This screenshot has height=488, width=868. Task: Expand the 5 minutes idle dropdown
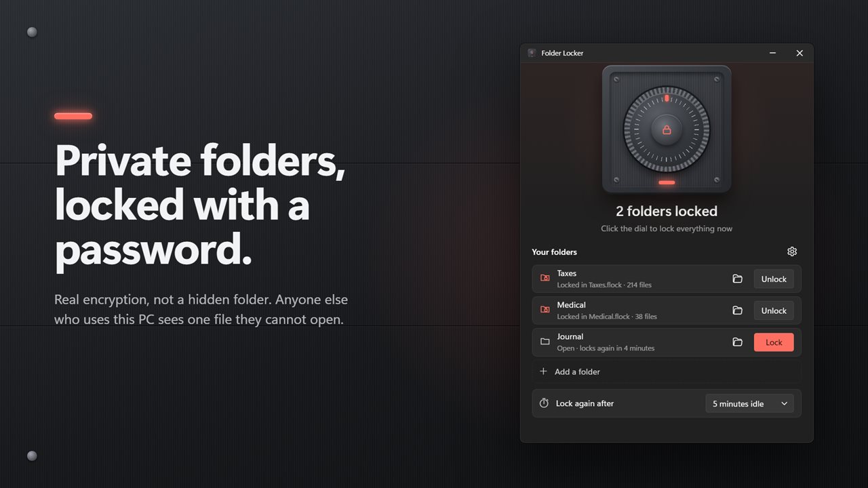750,404
